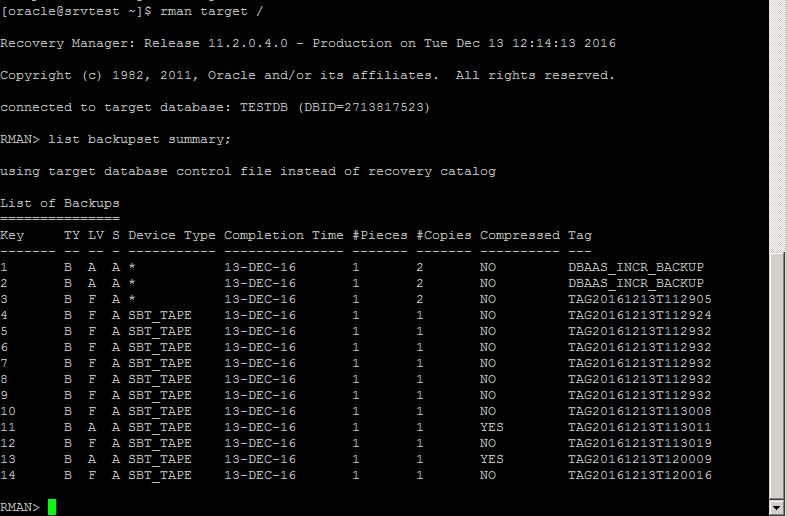This screenshot has width=787, height=516.
Task: Click the empty scrollbar track above the thumb
Action: coord(778,130)
